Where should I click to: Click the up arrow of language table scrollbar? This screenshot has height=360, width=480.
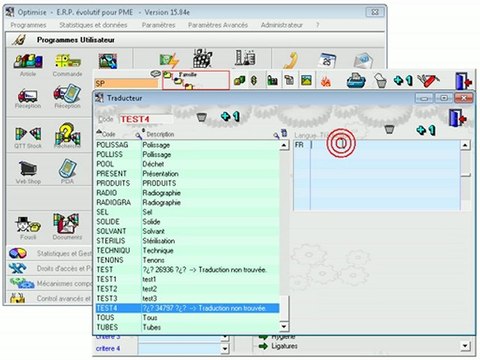(x=465, y=145)
